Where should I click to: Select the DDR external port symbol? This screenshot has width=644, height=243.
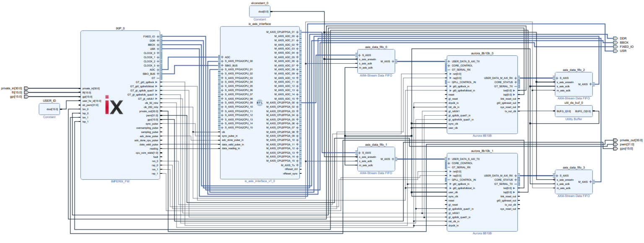pyautogui.click(x=615, y=38)
